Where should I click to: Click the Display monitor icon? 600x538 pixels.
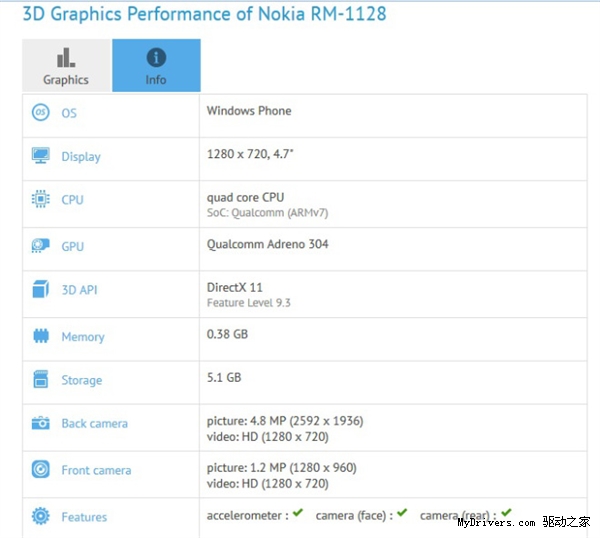pyautogui.click(x=41, y=156)
